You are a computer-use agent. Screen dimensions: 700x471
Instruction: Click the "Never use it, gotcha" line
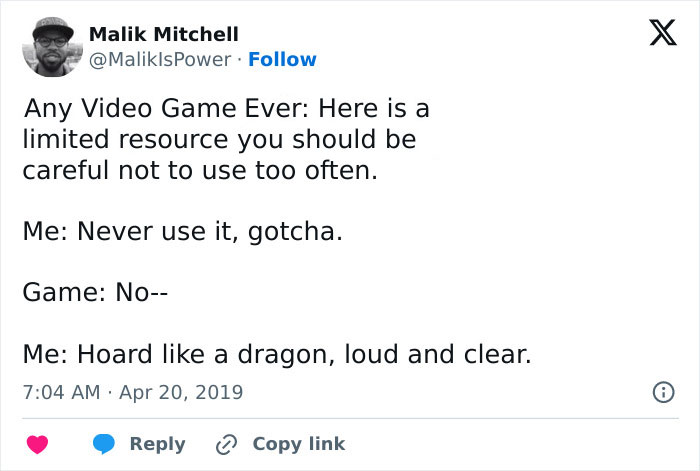(182, 233)
